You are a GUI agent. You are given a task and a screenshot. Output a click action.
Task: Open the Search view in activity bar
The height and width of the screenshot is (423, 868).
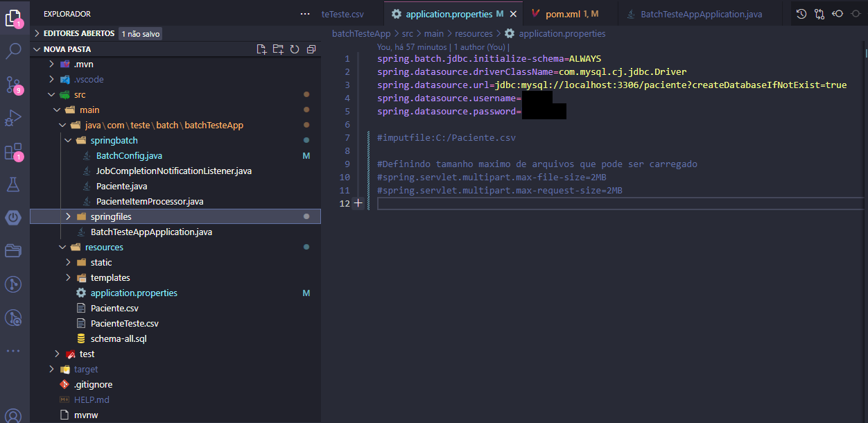pos(14,51)
